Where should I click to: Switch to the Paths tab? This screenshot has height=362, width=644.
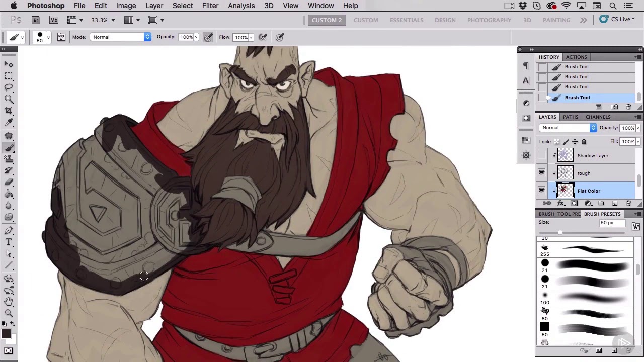571,117
